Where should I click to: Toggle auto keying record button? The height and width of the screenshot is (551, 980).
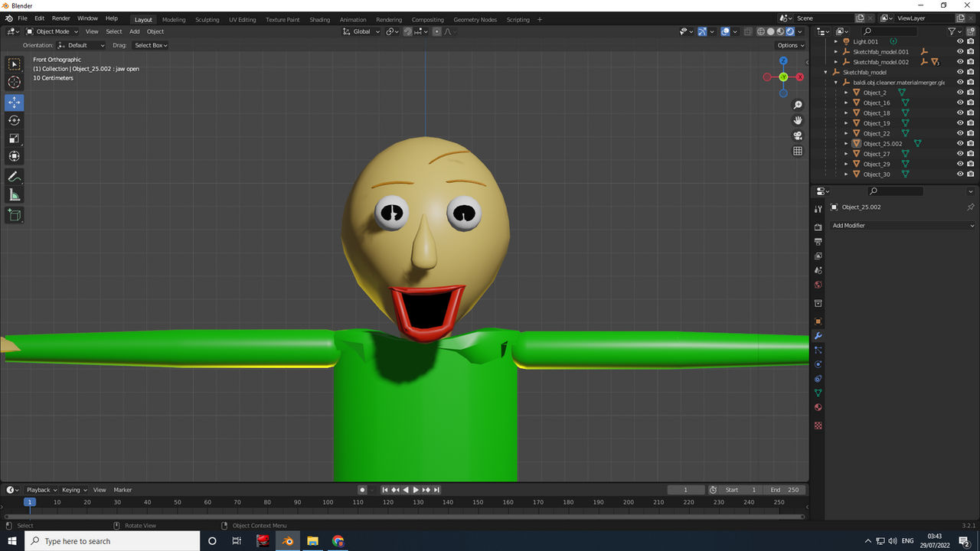(x=362, y=490)
